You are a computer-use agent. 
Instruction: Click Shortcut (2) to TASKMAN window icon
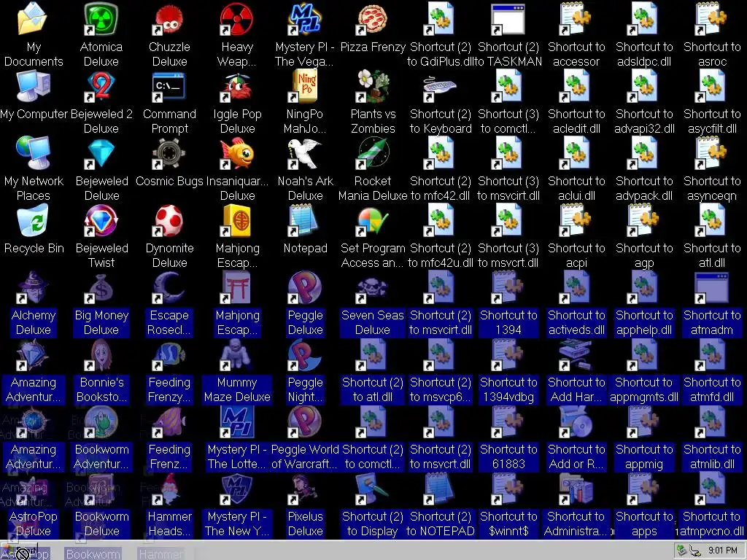click(508, 19)
